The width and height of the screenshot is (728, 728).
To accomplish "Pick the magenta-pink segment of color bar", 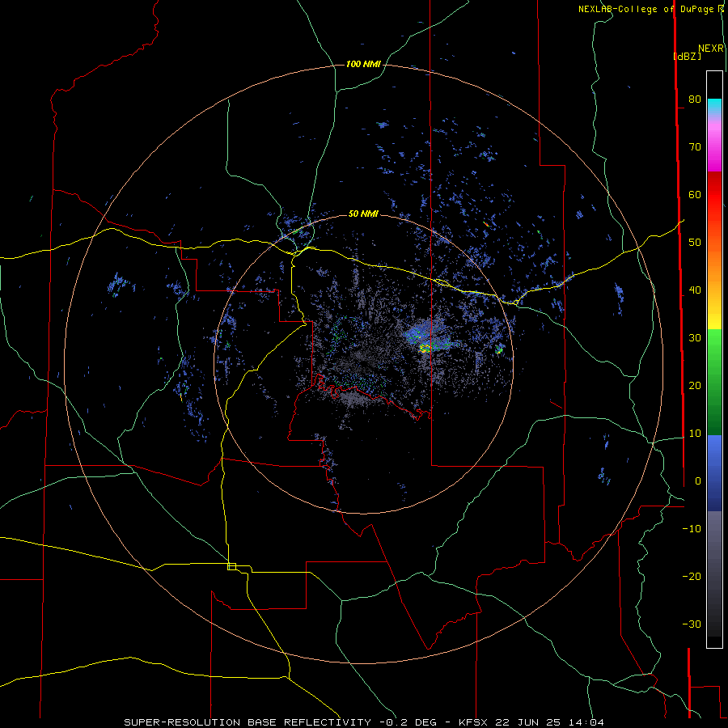I will point(714,146).
